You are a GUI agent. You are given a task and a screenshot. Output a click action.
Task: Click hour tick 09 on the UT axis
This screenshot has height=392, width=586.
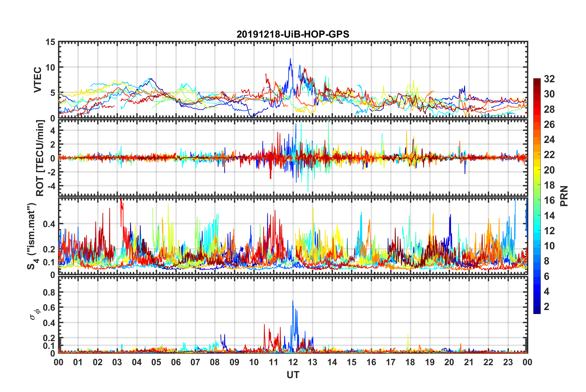click(x=234, y=362)
